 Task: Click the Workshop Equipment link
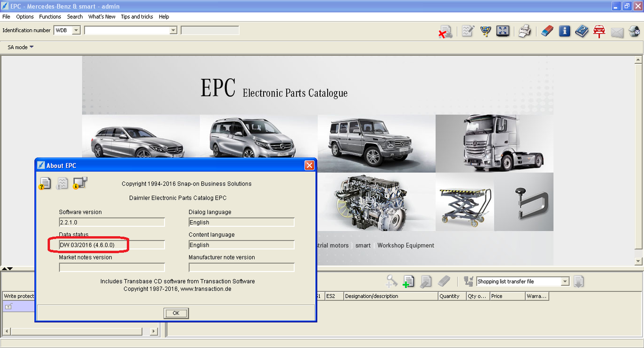pyautogui.click(x=406, y=245)
